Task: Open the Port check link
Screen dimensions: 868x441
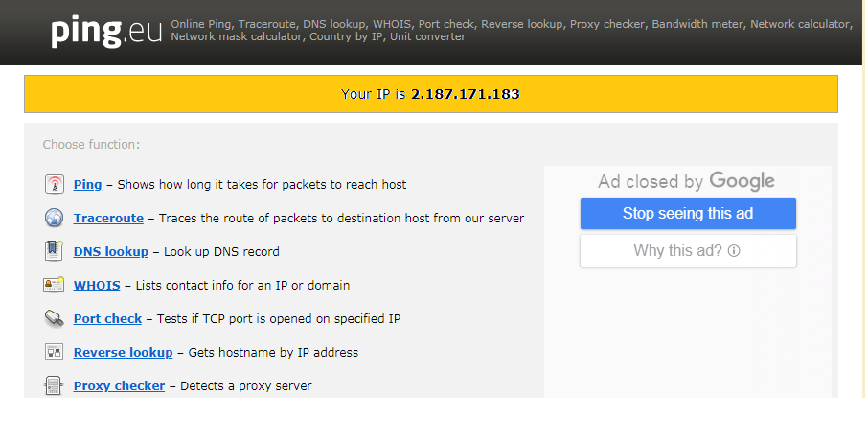Action: coord(107,318)
